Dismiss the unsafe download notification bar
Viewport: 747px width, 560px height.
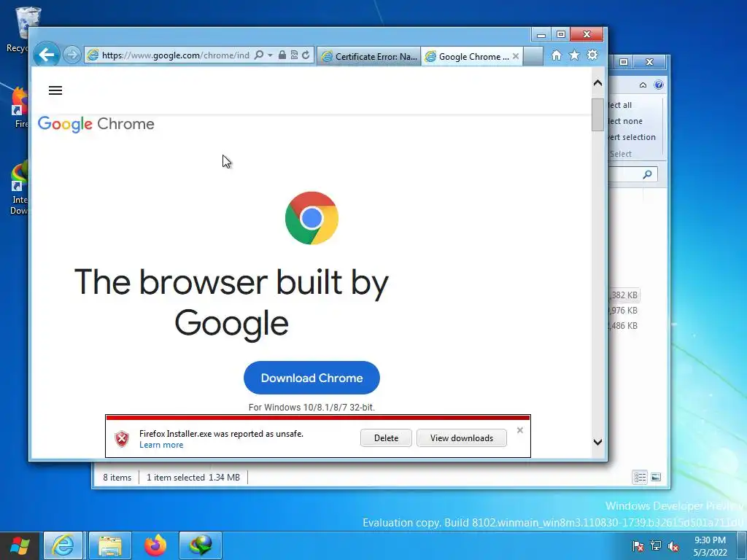point(519,430)
